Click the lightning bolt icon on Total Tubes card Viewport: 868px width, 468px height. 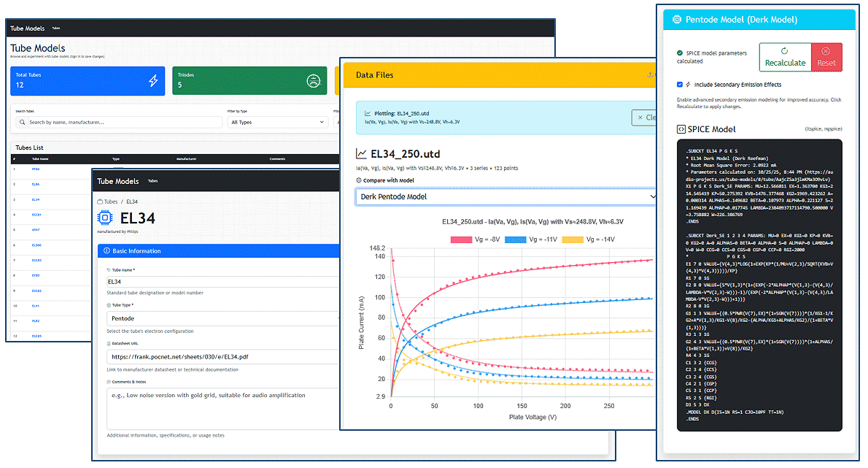point(153,81)
